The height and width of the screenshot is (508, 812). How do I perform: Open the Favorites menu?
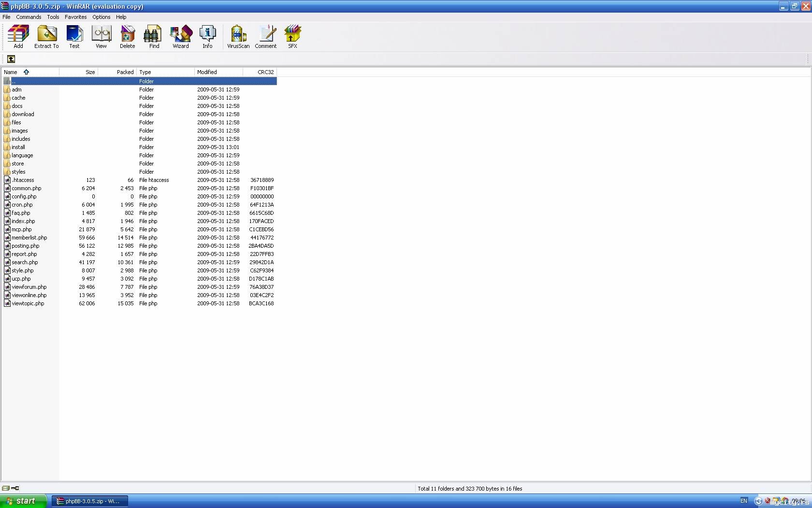click(x=76, y=17)
